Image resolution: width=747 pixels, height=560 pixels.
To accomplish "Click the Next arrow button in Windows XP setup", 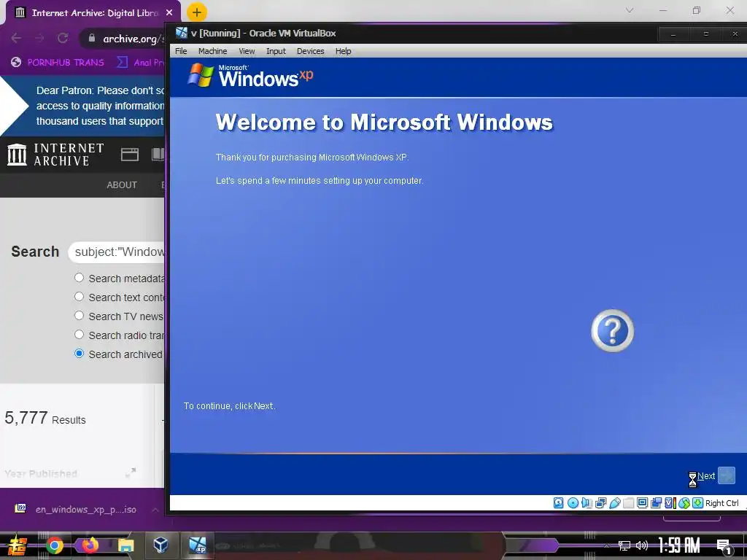I will (726, 475).
